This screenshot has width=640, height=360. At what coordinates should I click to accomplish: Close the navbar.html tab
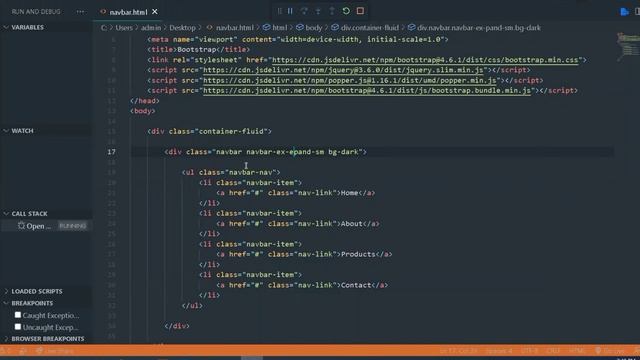(x=155, y=12)
